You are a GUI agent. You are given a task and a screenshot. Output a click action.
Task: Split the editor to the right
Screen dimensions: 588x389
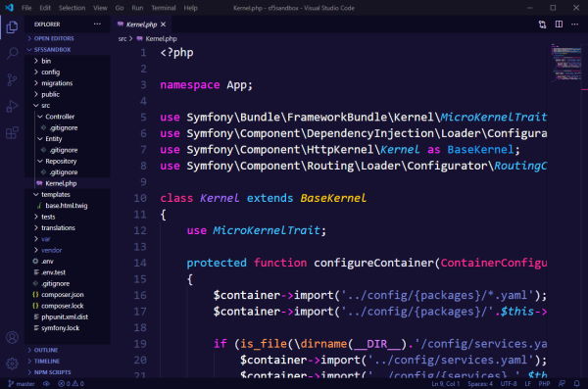(559, 24)
